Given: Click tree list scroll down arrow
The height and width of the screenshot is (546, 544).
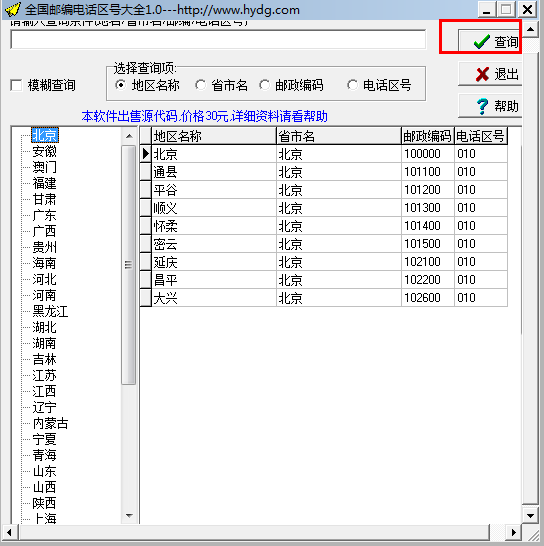Looking at the screenshot, I should (x=129, y=516).
